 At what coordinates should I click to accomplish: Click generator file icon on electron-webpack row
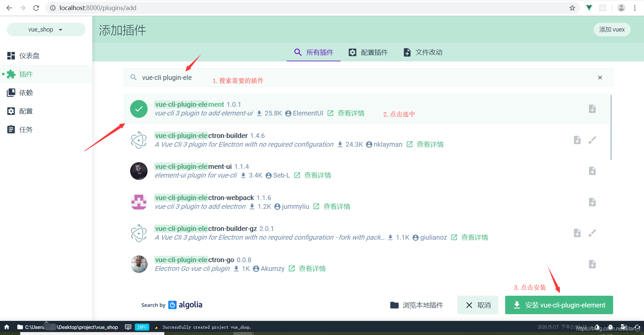point(592,202)
